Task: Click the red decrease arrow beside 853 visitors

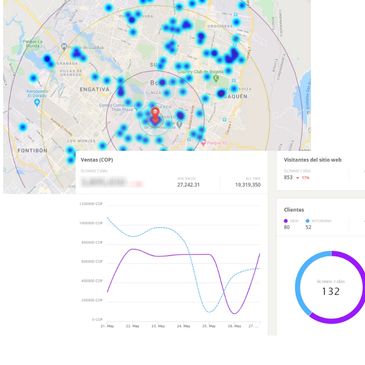Action: pos(298,178)
